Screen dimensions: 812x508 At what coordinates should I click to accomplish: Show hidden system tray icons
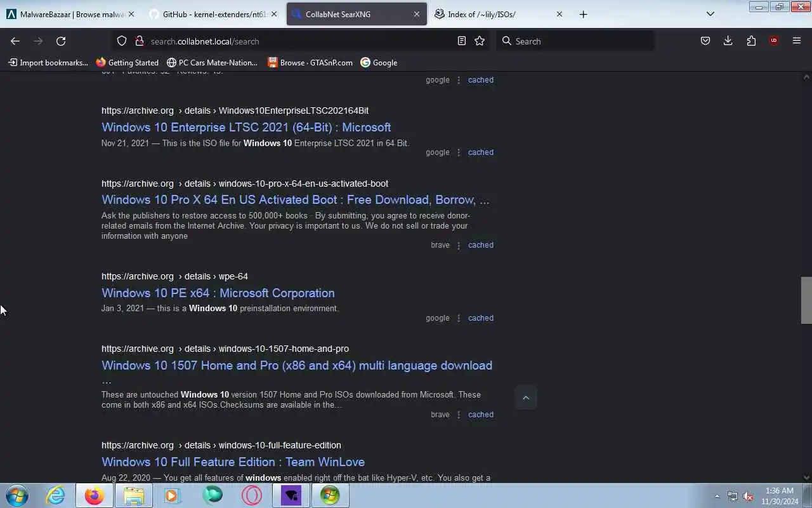(x=717, y=496)
